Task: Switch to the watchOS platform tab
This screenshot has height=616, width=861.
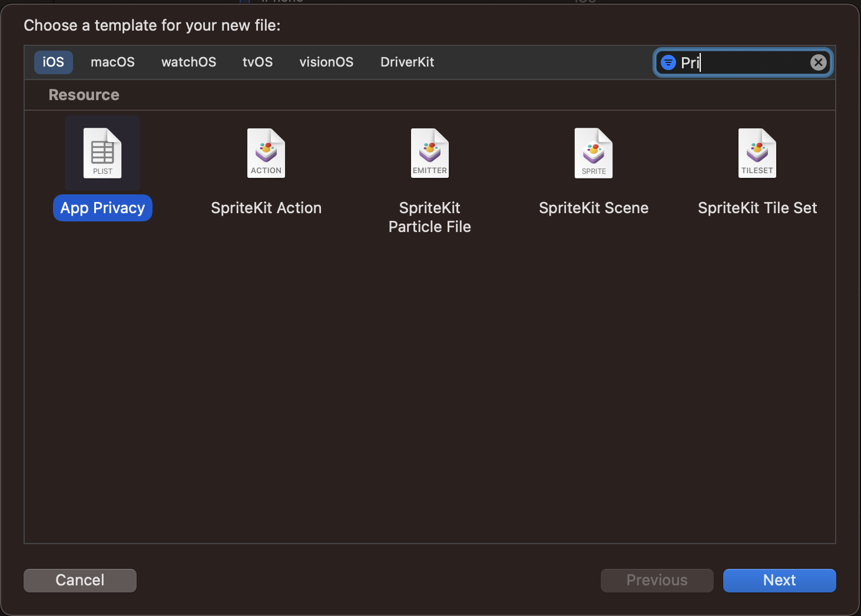Action: [x=188, y=62]
